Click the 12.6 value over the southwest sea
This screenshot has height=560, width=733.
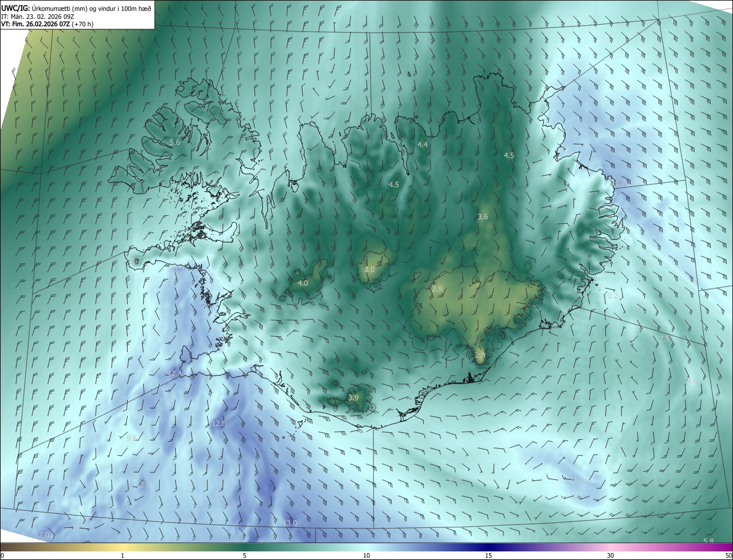click(219, 424)
